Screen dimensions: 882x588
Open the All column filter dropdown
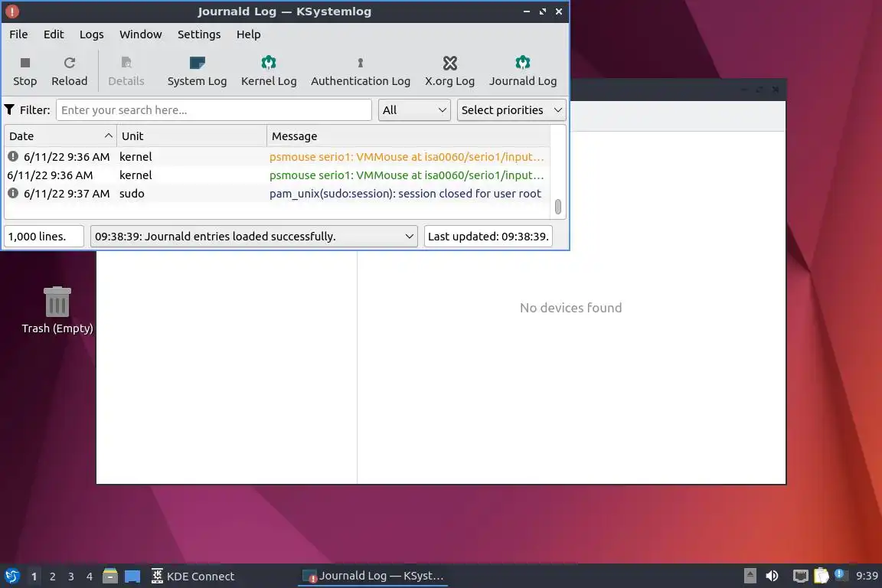click(414, 109)
